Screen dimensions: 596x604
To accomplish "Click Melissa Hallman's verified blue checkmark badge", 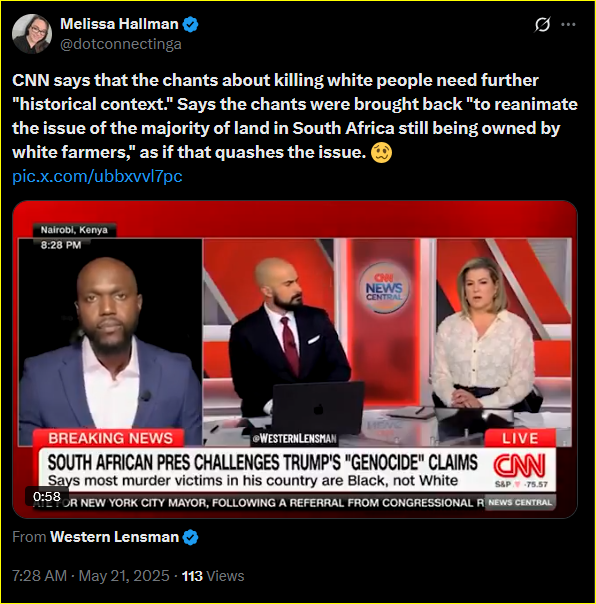I will pos(190,24).
